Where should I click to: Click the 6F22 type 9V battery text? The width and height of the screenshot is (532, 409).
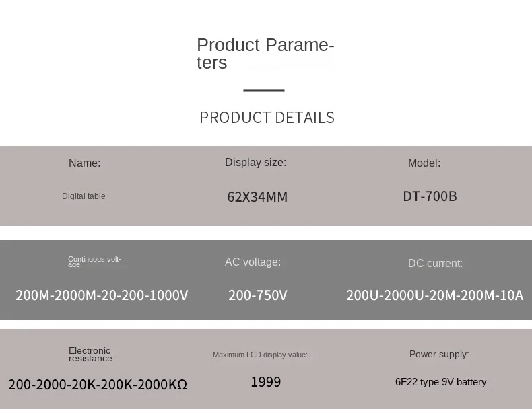click(440, 382)
